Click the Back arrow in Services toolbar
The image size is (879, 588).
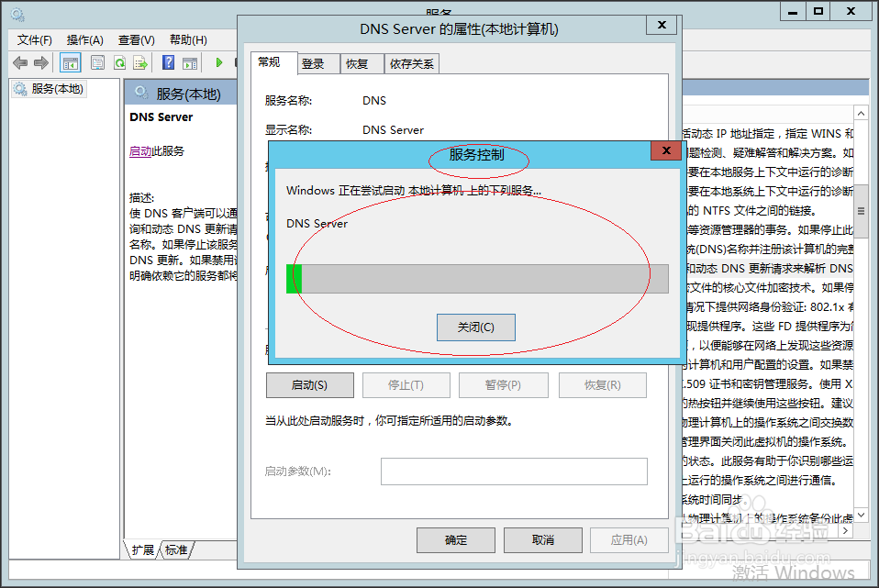pos(20,62)
